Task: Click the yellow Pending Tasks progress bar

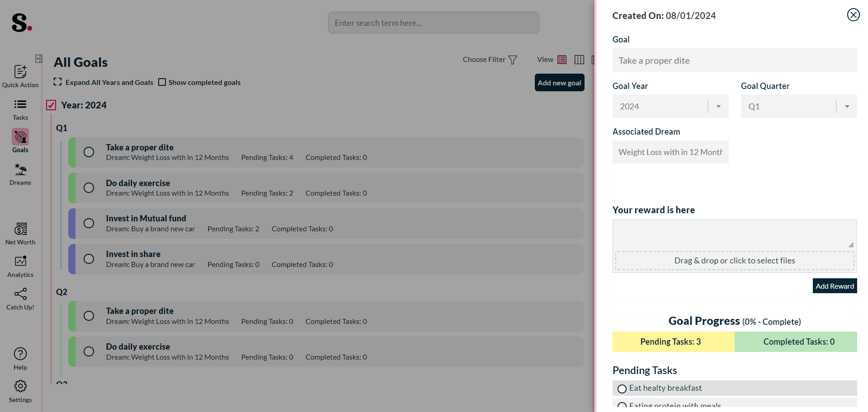Action: (674, 342)
